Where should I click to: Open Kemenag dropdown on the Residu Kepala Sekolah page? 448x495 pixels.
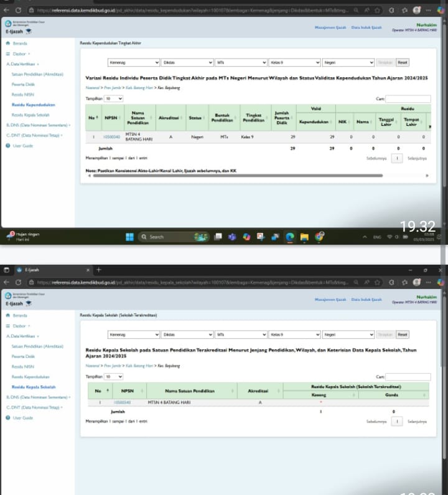[133, 334]
